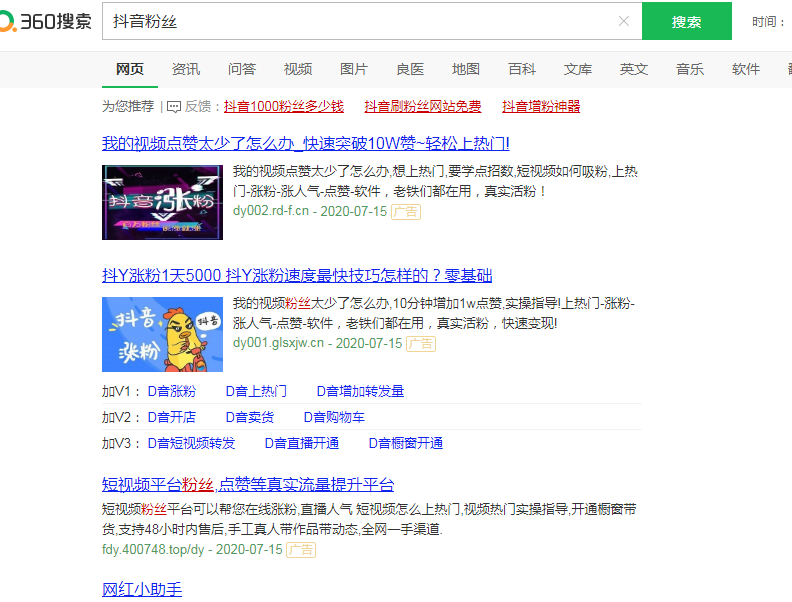
Task: Switch to the 资讯 tab
Action: pos(186,69)
